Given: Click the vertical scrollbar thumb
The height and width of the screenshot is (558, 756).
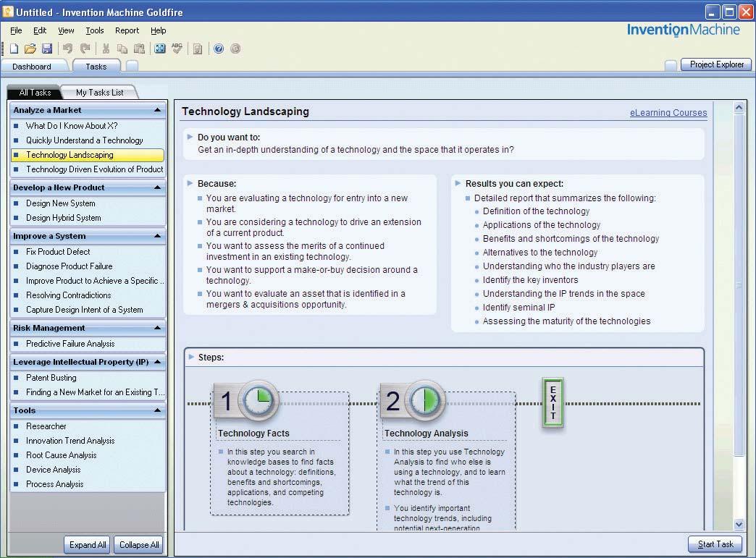Looking at the screenshot, I should pos(739,284).
